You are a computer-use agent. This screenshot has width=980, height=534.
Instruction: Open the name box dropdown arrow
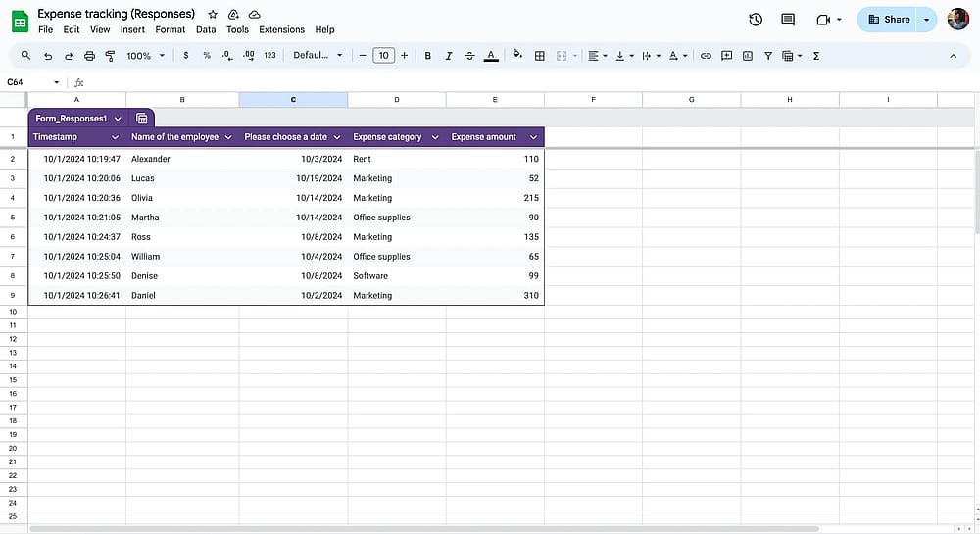[56, 82]
